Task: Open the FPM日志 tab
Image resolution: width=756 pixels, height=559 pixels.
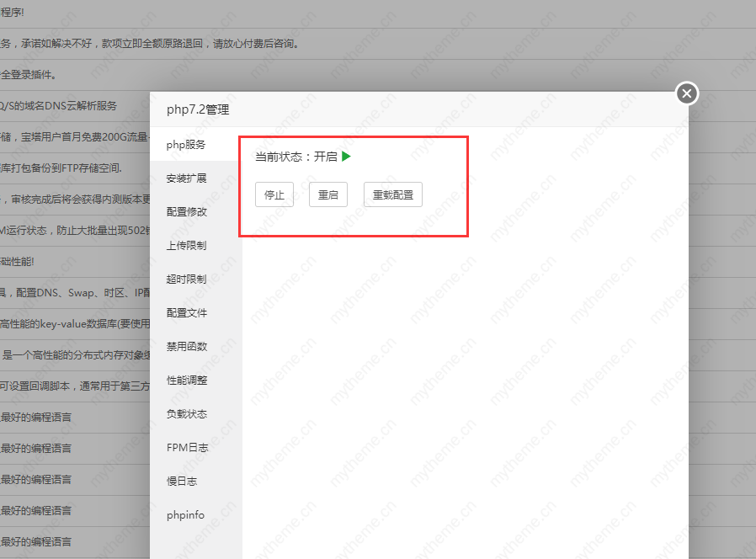Action: tap(187, 448)
